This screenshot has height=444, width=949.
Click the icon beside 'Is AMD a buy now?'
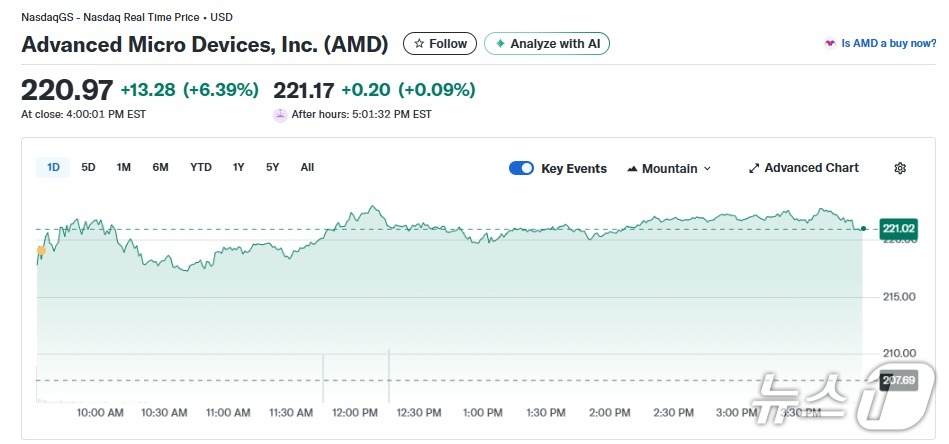click(829, 44)
